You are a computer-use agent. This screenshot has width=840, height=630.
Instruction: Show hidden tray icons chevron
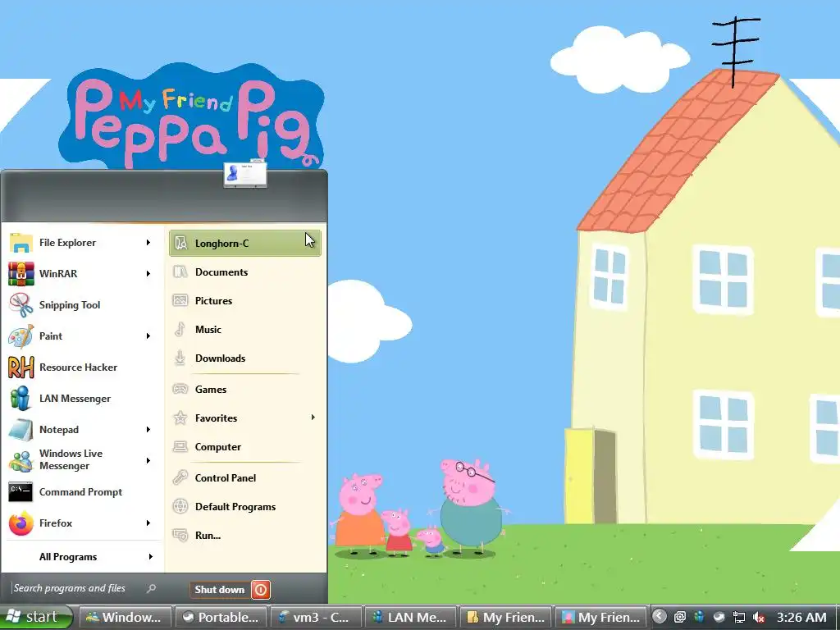tap(660, 617)
